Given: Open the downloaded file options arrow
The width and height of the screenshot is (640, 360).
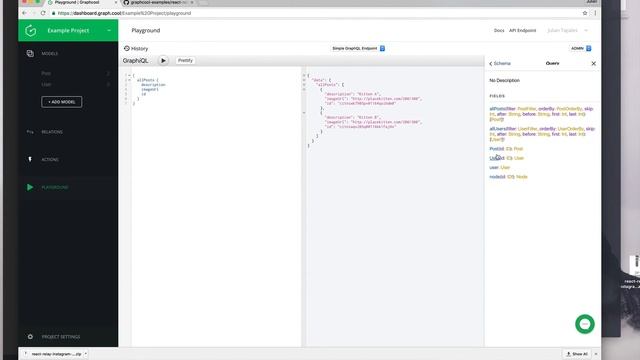Looking at the screenshot, I should point(86,354).
